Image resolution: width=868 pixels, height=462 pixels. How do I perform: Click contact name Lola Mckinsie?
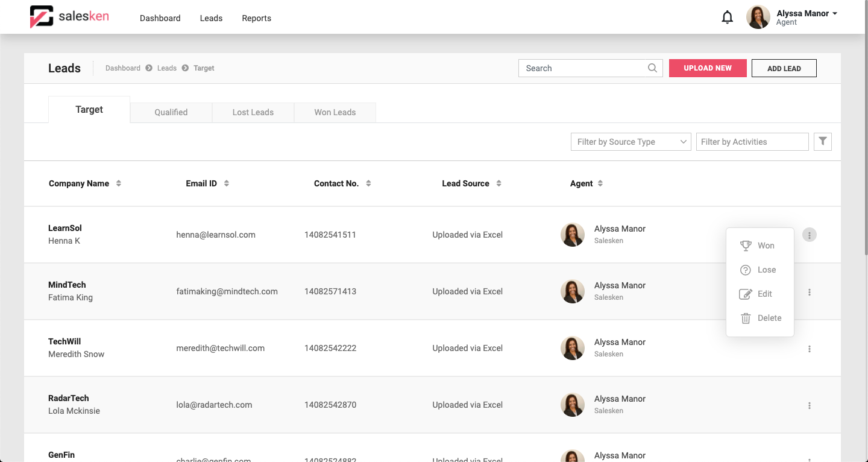point(74,411)
